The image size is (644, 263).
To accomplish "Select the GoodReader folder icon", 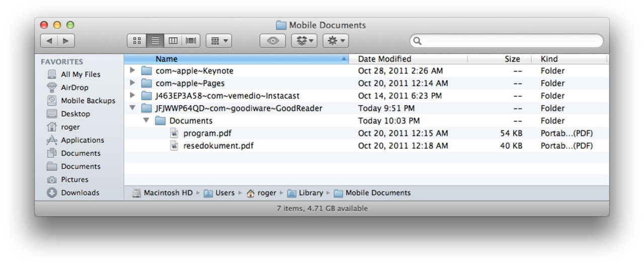I will pyautogui.click(x=146, y=108).
